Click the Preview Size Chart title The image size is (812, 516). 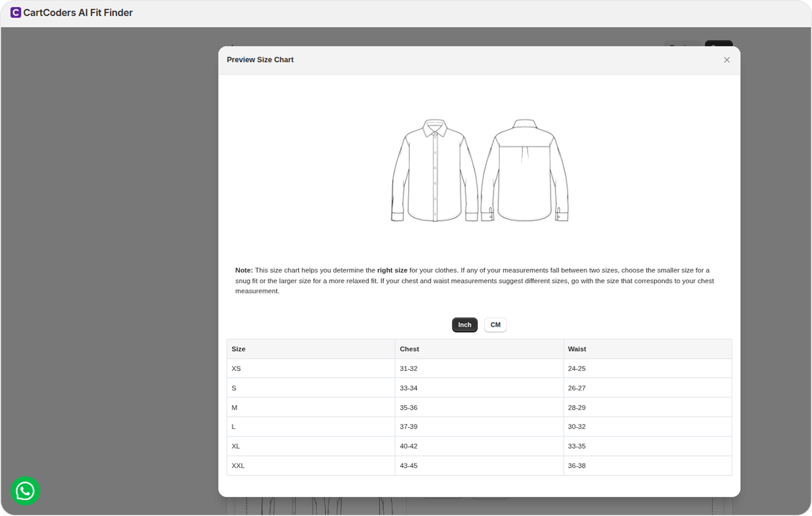click(260, 60)
